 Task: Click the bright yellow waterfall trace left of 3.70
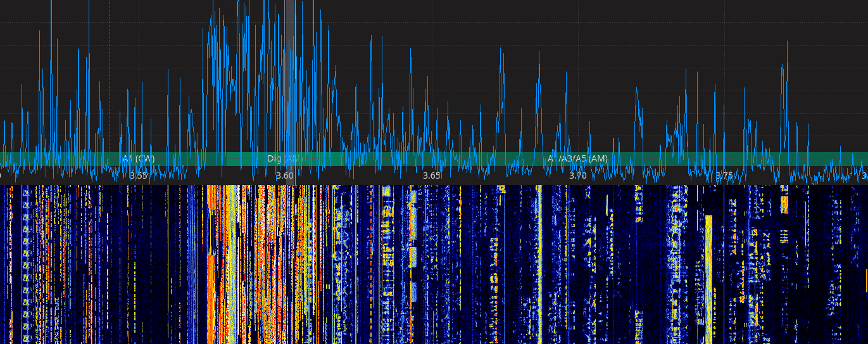(539, 253)
